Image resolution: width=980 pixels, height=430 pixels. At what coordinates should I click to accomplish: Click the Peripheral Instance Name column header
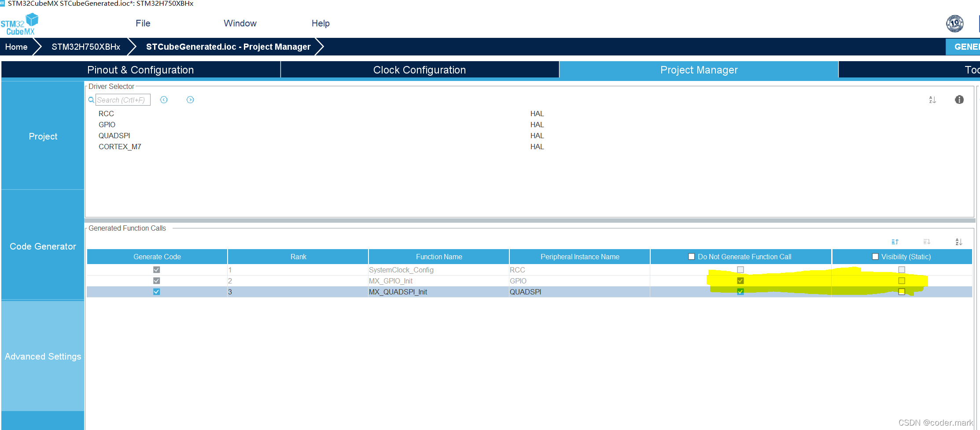click(580, 257)
